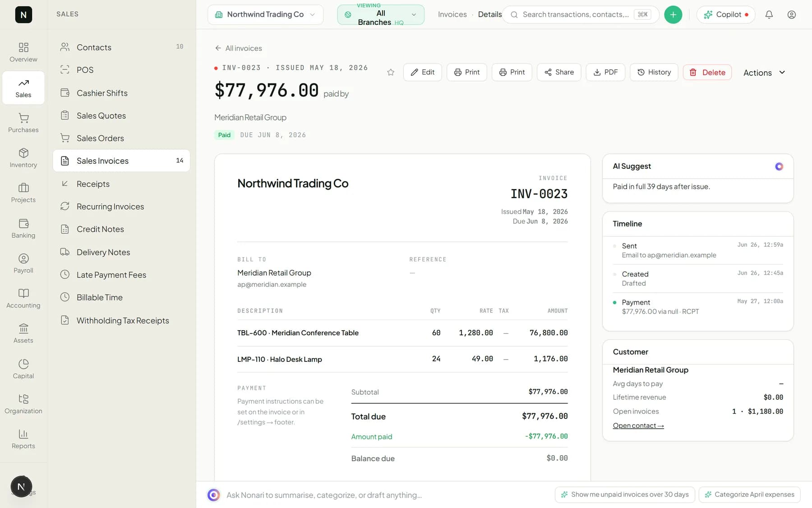
Task: Click the Nonari assistant orb icon
Action: (214, 495)
